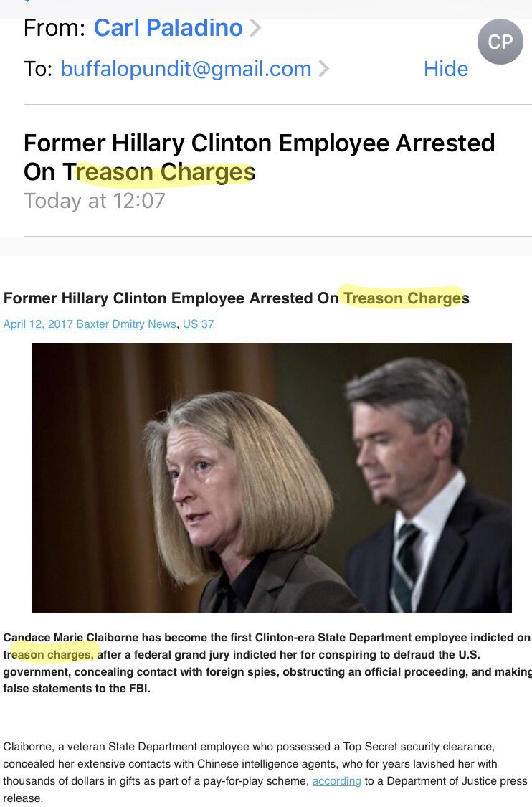Viewport: 532px width, 807px height.
Task: Tap the article headline in message body
Action: click(x=236, y=298)
